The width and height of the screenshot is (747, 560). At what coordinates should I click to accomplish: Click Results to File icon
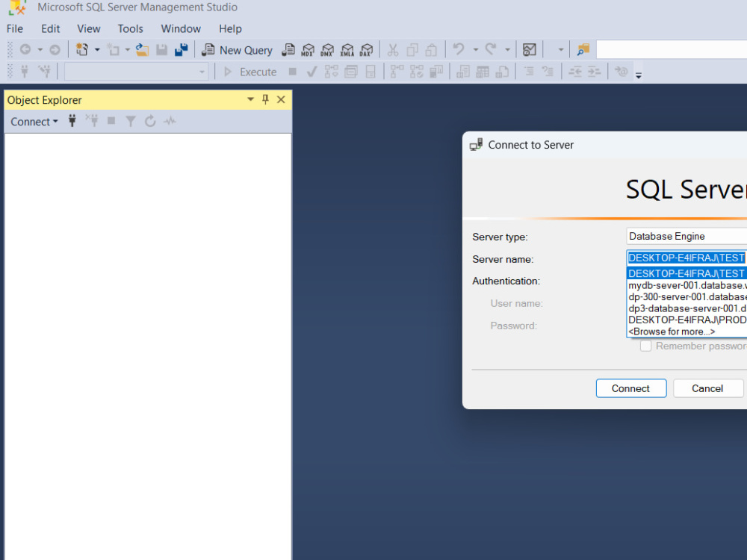502,72
